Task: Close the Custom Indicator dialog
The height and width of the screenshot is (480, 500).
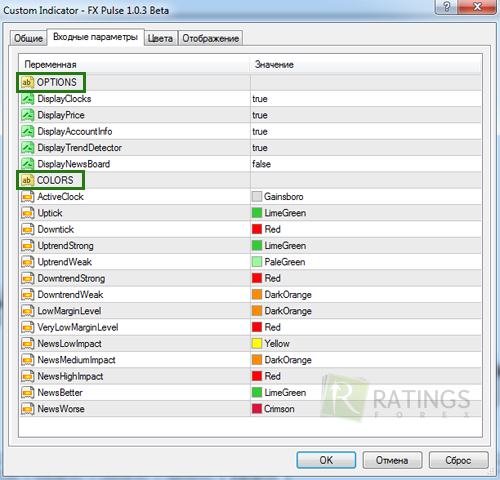Action: (x=477, y=7)
